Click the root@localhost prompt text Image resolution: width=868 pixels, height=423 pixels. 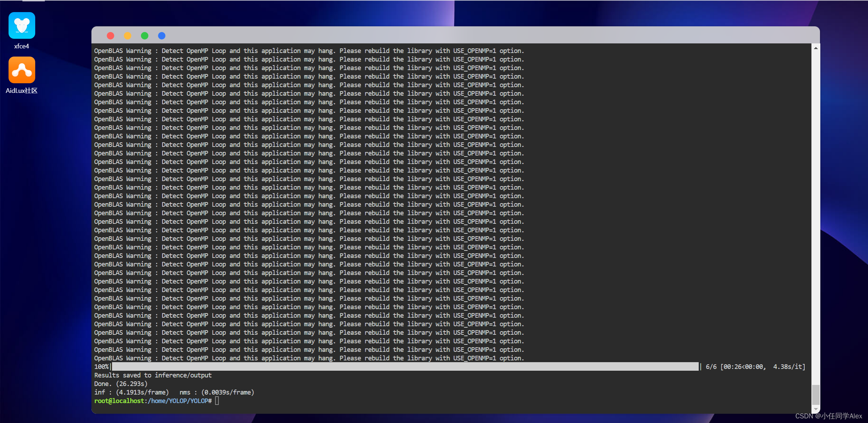(x=119, y=401)
